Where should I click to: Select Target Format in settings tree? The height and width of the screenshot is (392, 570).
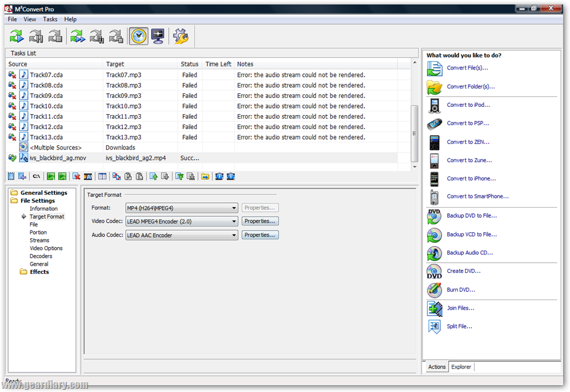pyautogui.click(x=47, y=217)
